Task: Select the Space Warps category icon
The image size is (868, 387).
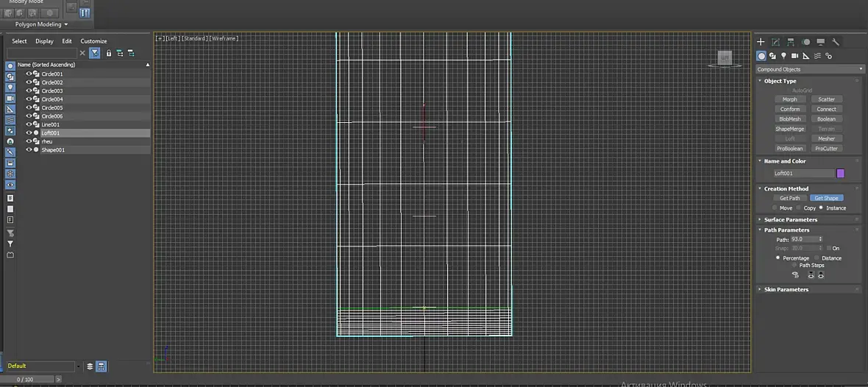Action: click(818, 56)
